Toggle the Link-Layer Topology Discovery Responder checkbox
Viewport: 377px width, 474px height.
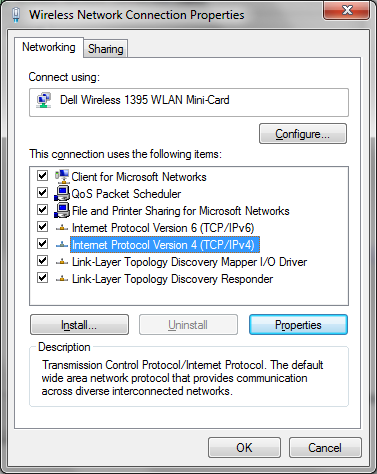coord(42,278)
